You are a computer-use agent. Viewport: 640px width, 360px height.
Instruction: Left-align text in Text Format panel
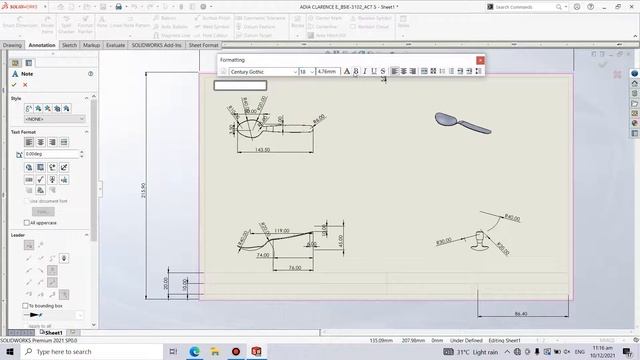coord(29,142)
